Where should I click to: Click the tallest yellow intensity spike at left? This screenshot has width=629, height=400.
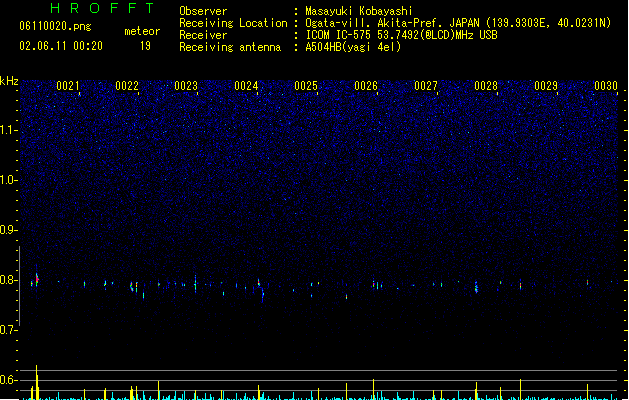[37, 382]
